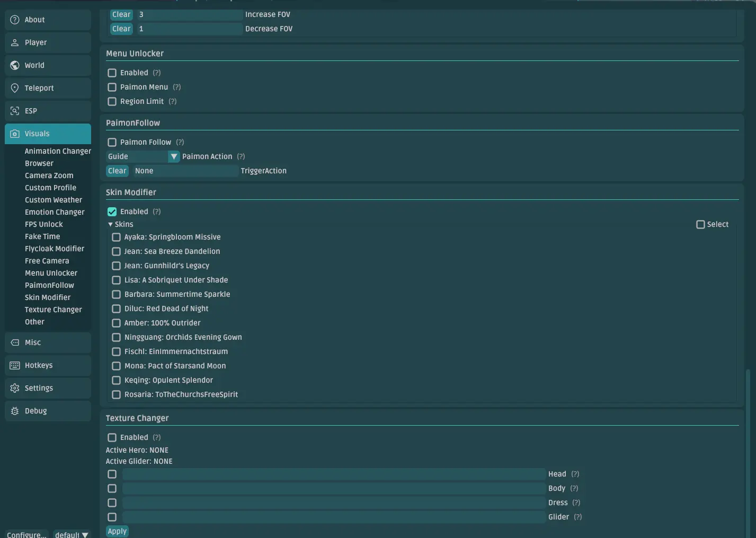Enable the Paimon Follow checkbox
The width and height of the screenshot is (756, 538).
[x=112, y=142]
